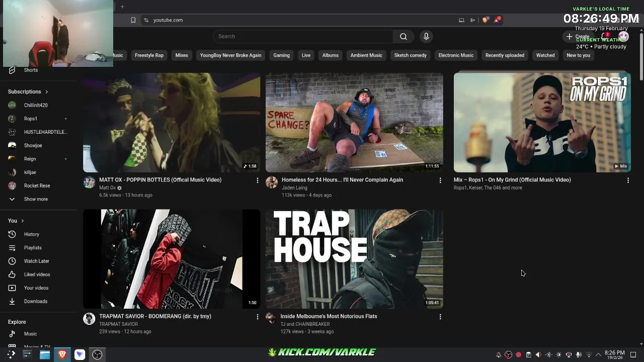Select the Albums filter chip
644x362 pixels.
pos(331,55)
